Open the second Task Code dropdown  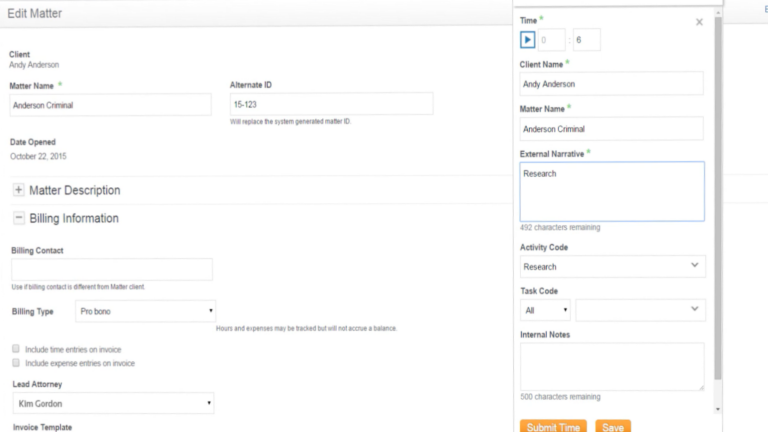point(640,310)
